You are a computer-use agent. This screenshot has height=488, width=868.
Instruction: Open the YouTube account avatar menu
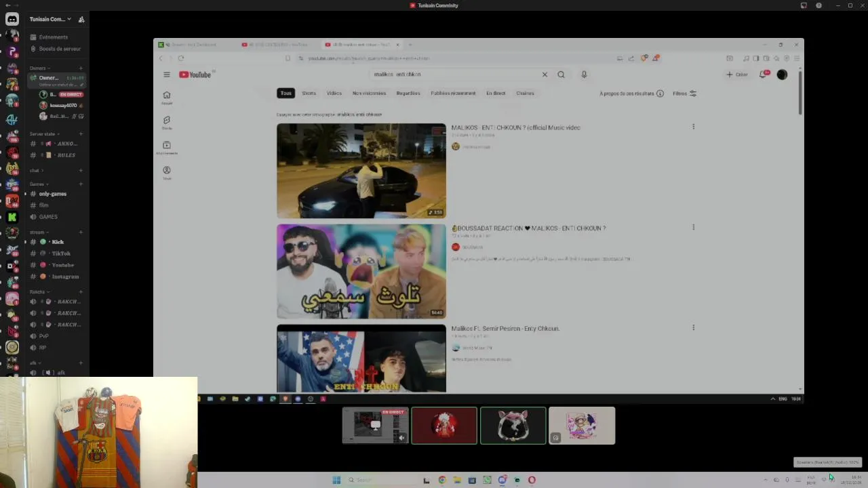tap(782, 75)
